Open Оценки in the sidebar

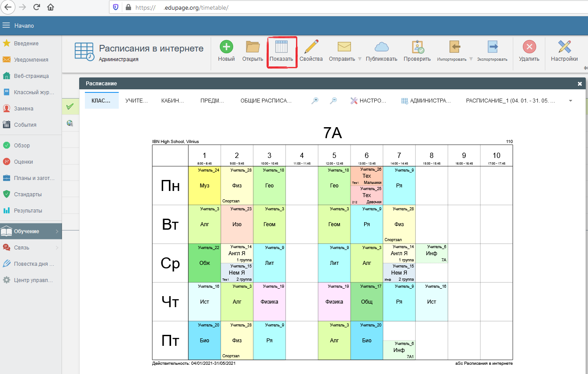[31, 162]
